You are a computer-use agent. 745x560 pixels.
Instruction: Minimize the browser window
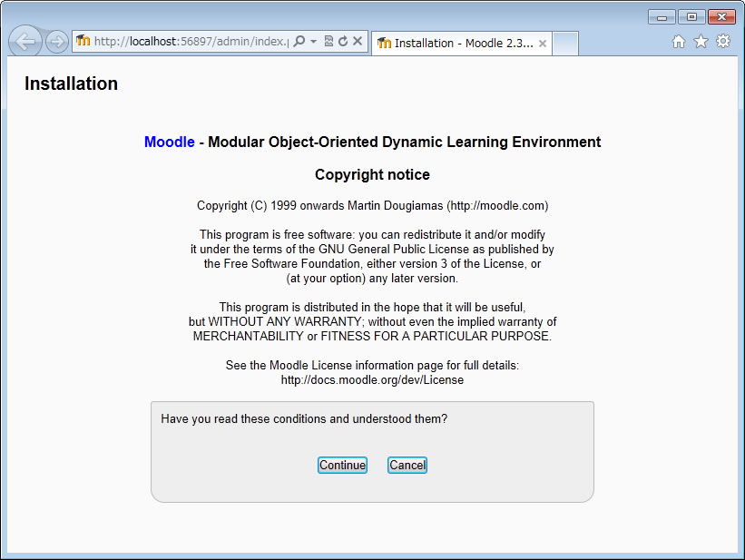[x=662, y=17]
